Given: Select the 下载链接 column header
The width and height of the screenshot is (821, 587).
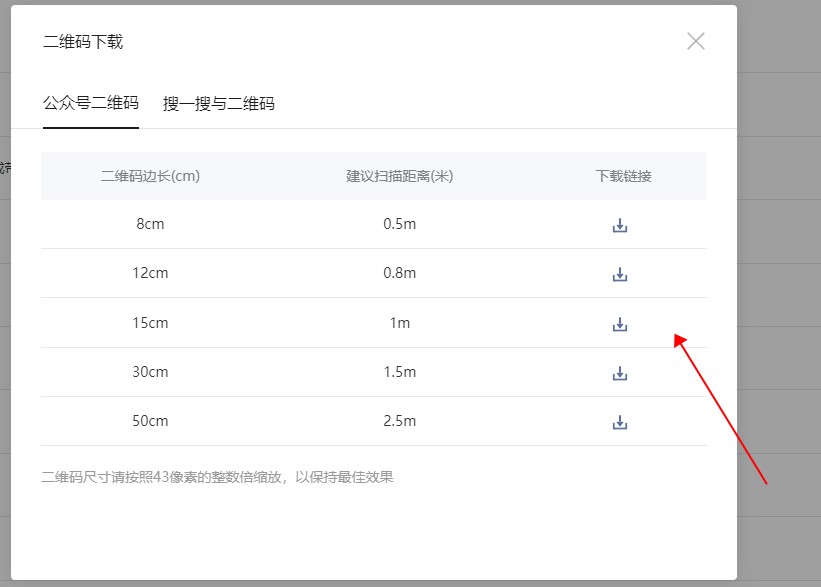Looking at the screenshot, I should (624, 176).
